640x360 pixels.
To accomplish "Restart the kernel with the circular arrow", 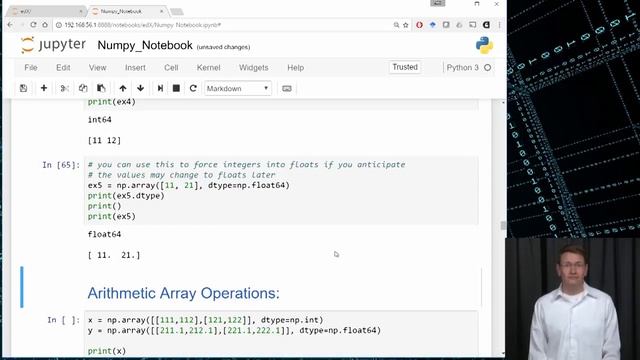I will click(193, 88).
